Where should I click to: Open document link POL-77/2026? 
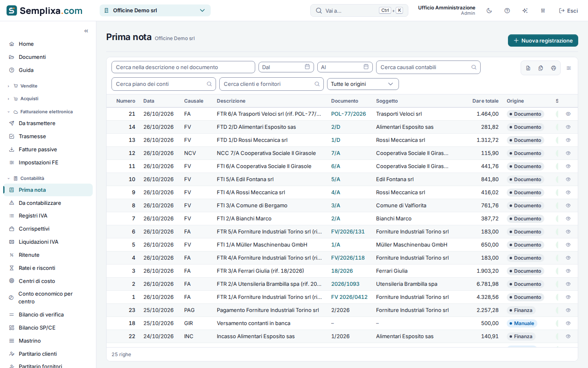point(348,114)
